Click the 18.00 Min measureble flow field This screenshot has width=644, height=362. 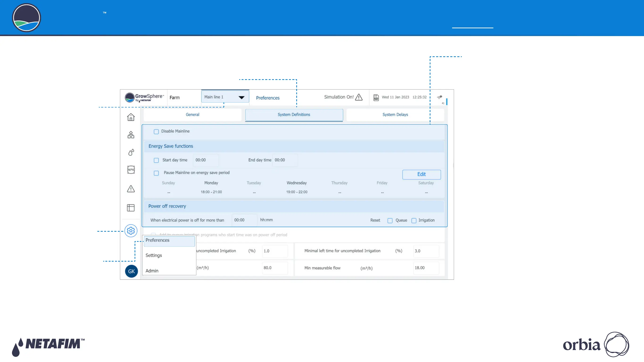click(x=426, y=268)
